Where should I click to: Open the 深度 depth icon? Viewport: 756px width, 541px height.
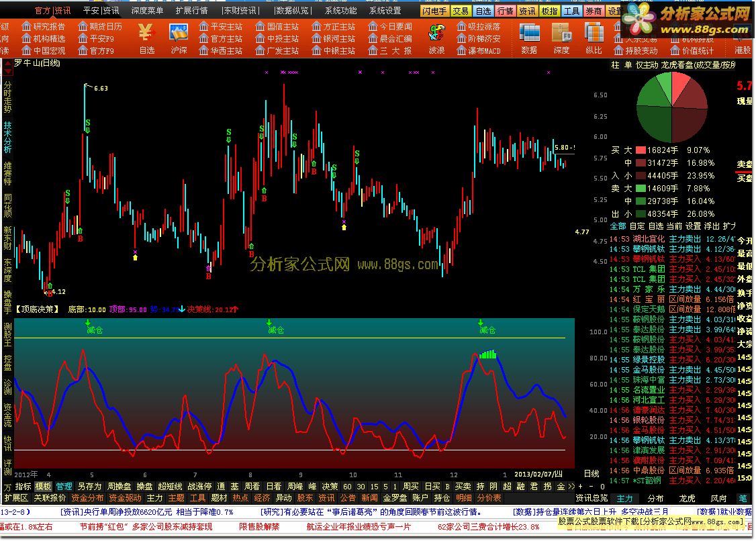click(561, 38)
